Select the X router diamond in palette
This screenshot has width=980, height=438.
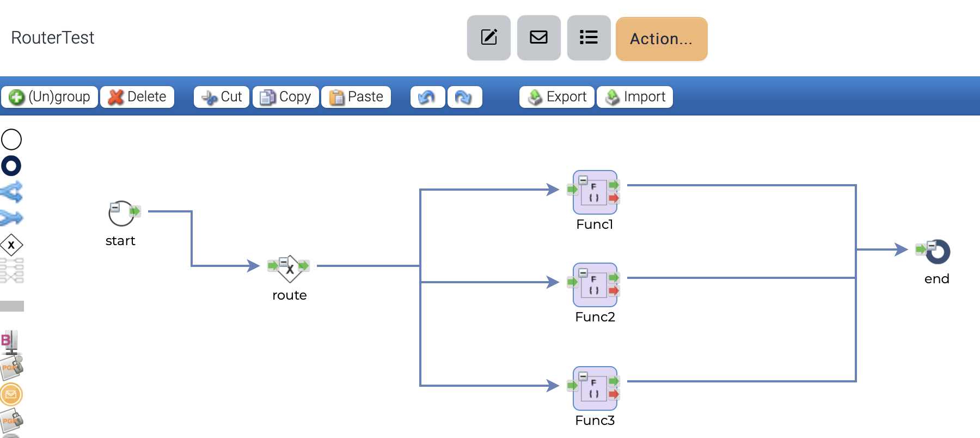point(11,245)
